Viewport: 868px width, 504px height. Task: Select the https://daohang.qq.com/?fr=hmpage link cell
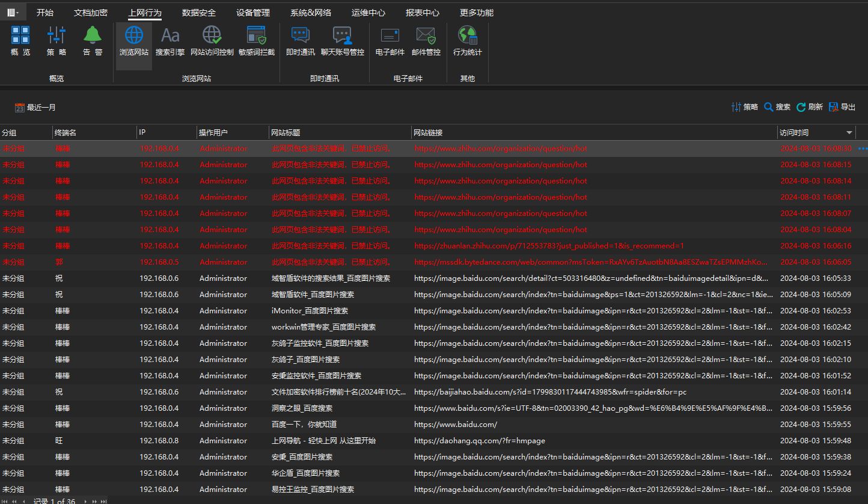point(594,441)
